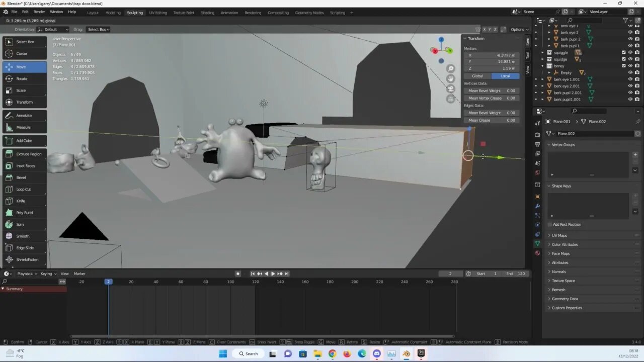Choose the Loop Cut tool
The height and width of the screenshot is (362, 644).
pos(24,189)
